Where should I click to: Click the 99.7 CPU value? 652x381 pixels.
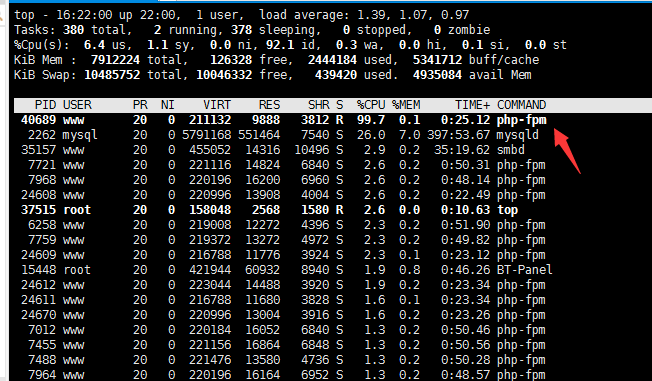coord(371,120)
